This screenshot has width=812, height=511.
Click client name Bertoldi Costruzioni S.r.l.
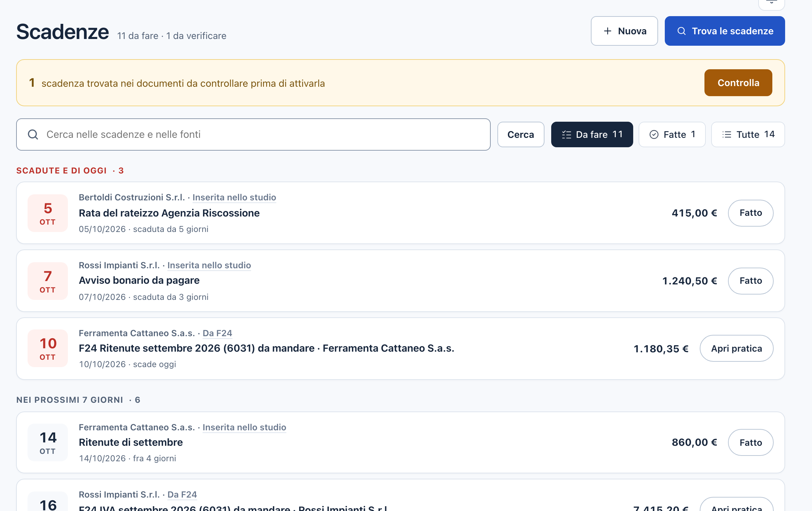point(131,197)
